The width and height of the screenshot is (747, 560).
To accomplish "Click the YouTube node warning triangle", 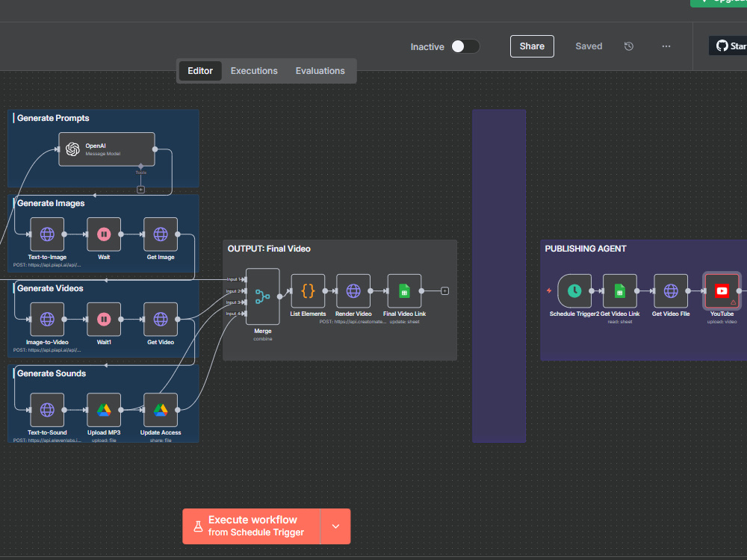I will click(734, 302).
